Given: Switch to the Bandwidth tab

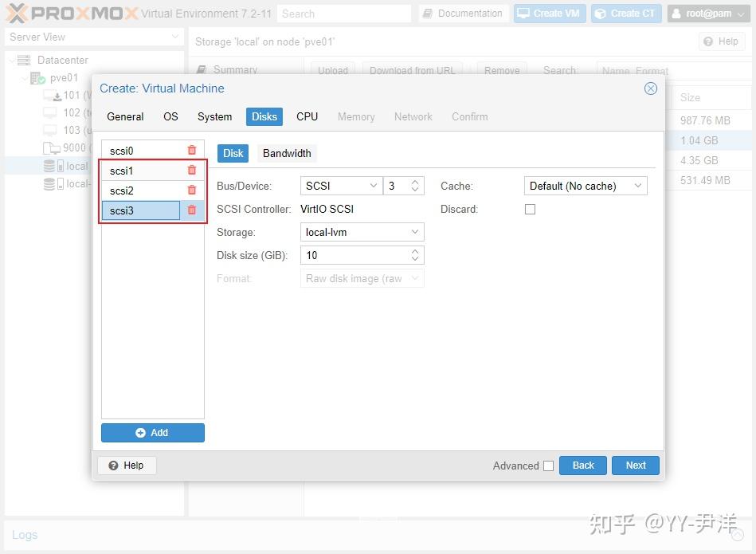Looking at the screenshot, I should pyautogui.click(x=287, y=153).
